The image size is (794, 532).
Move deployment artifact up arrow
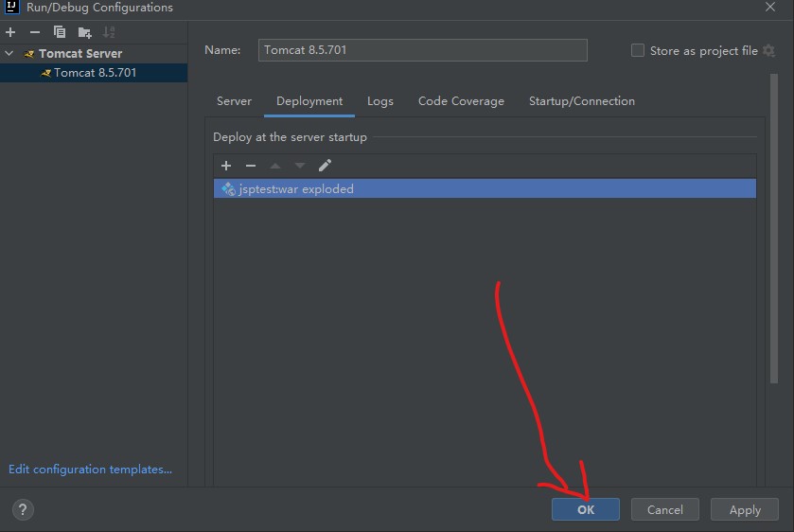[x=275, y=166]
